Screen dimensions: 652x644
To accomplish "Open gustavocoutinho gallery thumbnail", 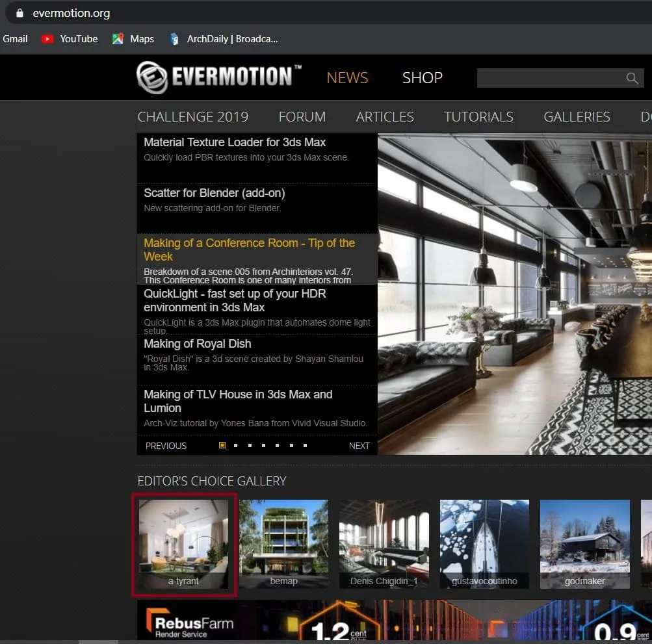I will [484, 544].
